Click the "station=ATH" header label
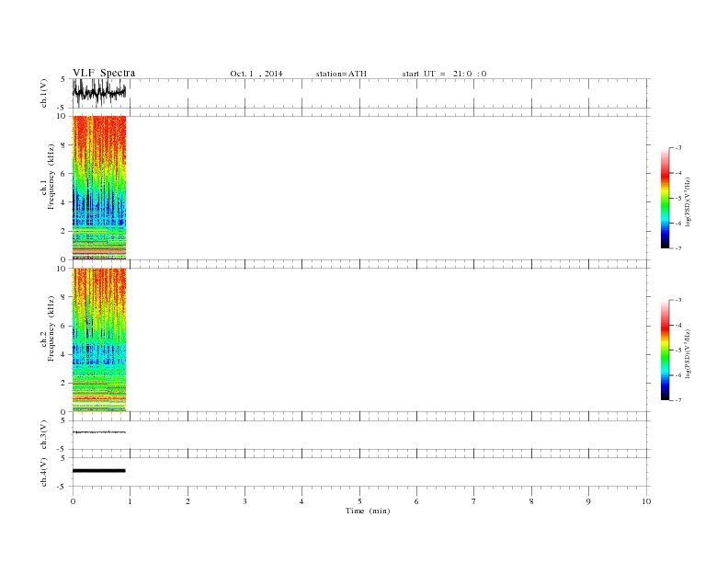Viewport: 728px width, 563px height. 341,74
